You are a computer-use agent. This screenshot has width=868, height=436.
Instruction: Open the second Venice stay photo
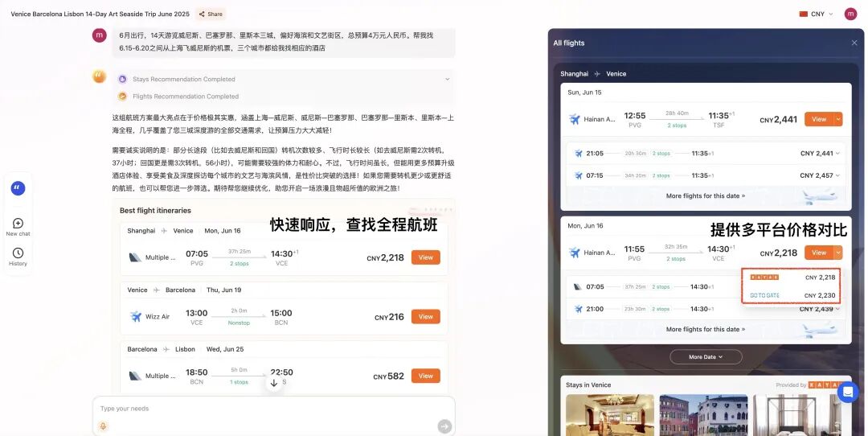point(703,415)
